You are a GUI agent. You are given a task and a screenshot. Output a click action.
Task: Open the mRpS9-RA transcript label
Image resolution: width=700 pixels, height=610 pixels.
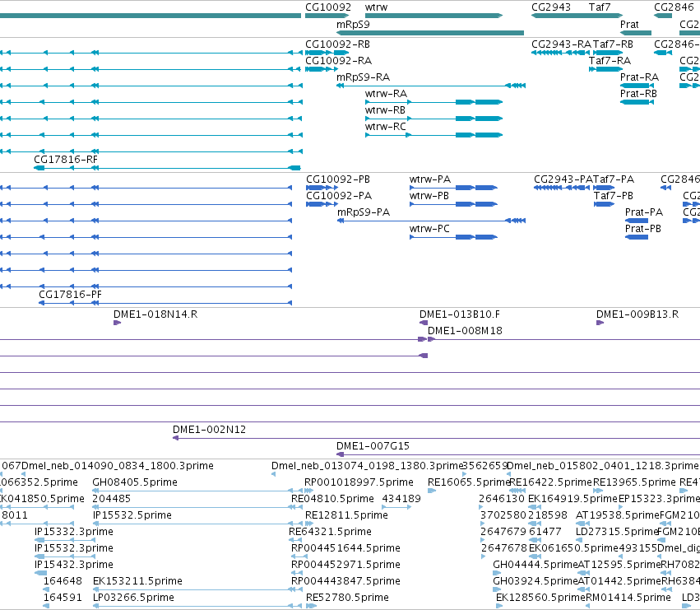pyautogui.click(x=364, y=77)
